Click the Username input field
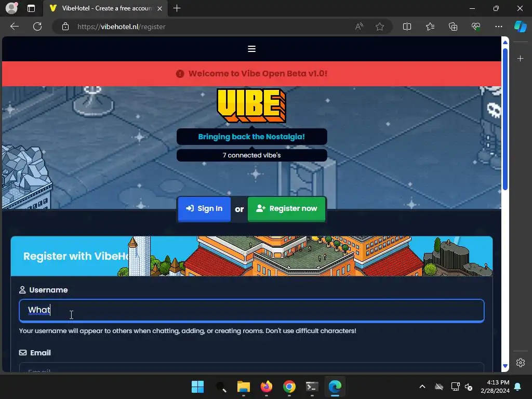The width and height of the screenshot is (532, 399). click(x=251, y=311)
